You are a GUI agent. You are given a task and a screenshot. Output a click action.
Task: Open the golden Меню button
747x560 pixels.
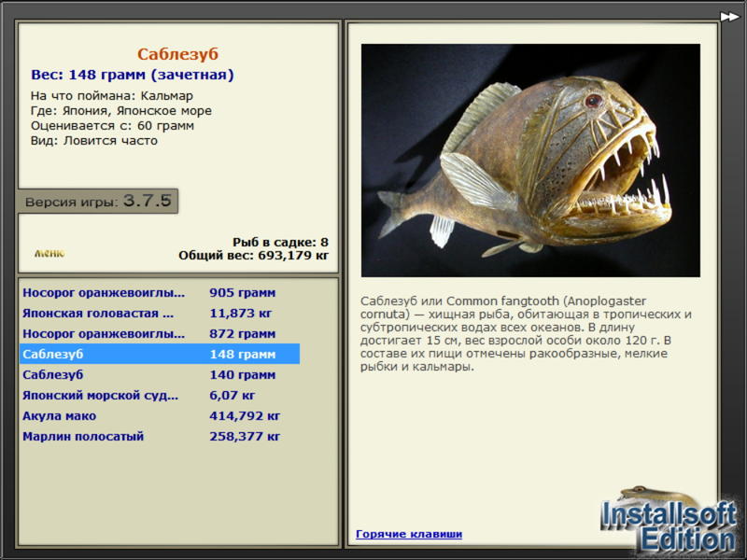[49, 253]
